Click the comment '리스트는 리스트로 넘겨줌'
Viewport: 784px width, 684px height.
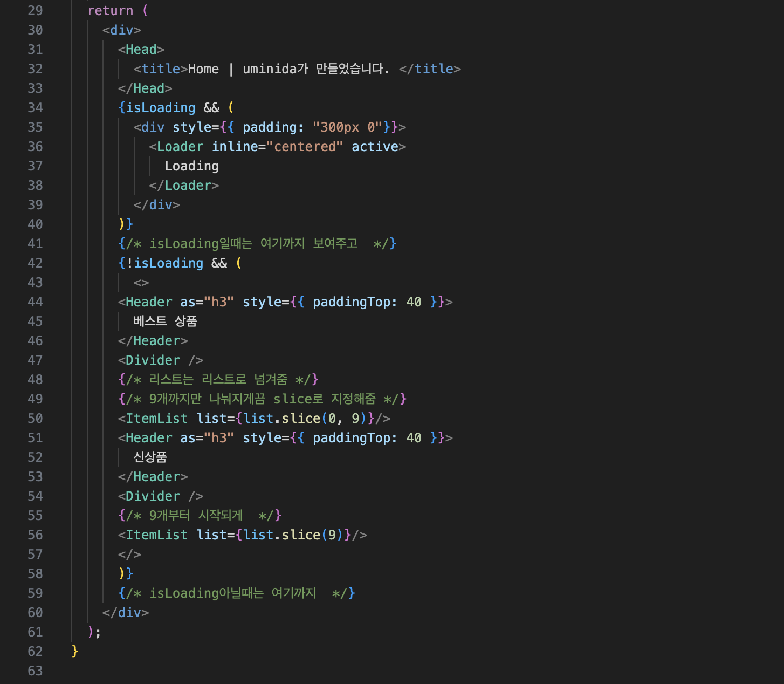pyautogui.click(x=218, y=380)
